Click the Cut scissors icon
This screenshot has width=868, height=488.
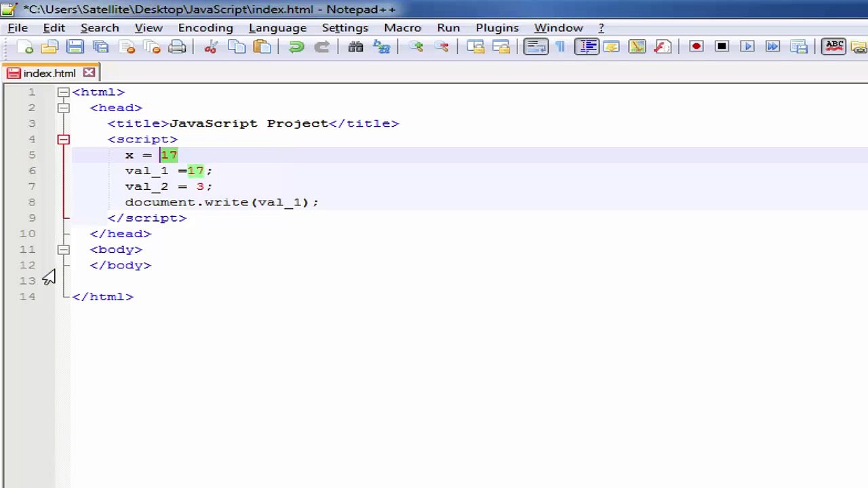pyautogui.click(x=211, y=47)
